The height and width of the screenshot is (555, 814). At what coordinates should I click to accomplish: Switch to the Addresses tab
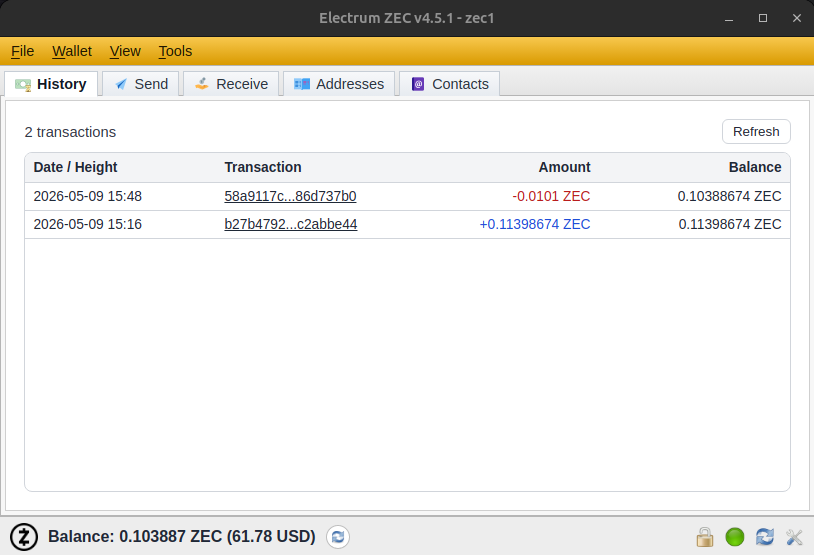click(x=339, y=84)
